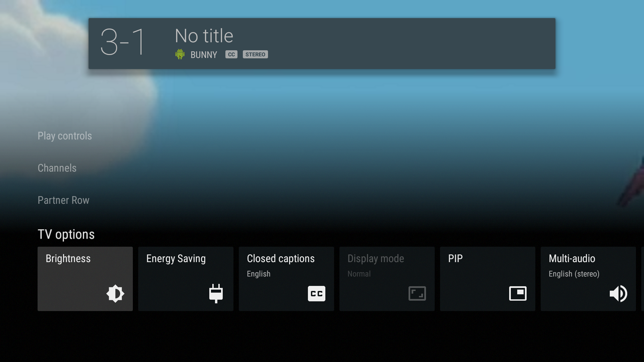
Task: Select the Brightness TV option
Action: pos(85,279)
